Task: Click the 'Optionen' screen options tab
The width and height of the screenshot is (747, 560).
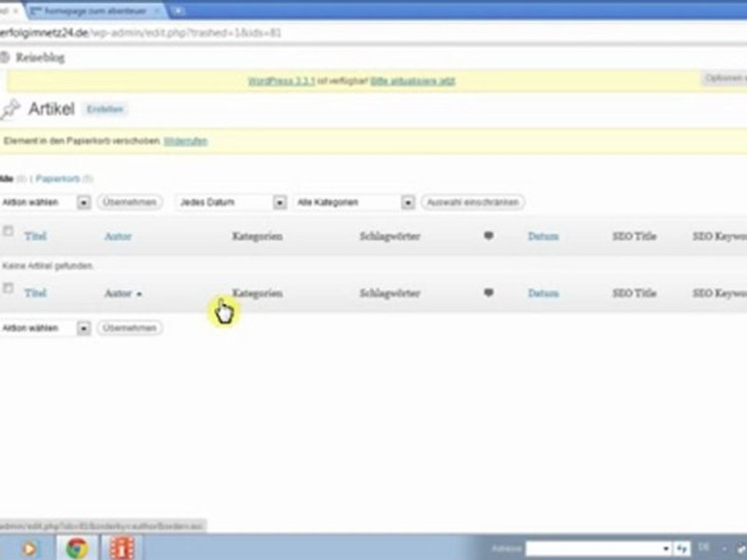Action: pos(724,79)
